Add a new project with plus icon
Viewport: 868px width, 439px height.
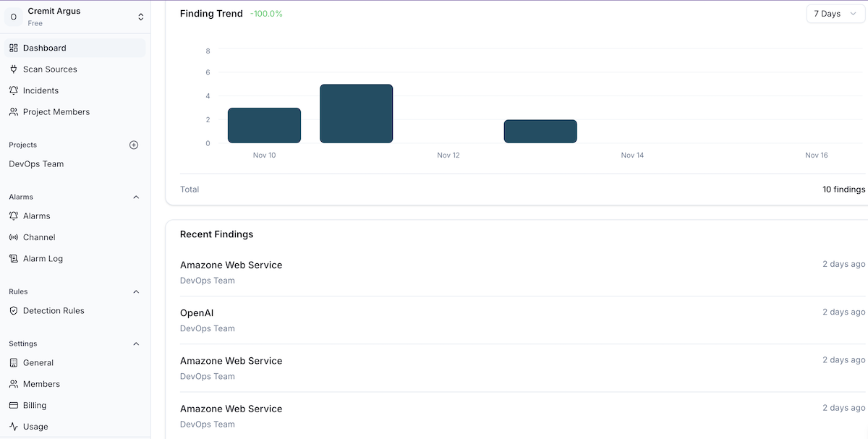[134, 145]
